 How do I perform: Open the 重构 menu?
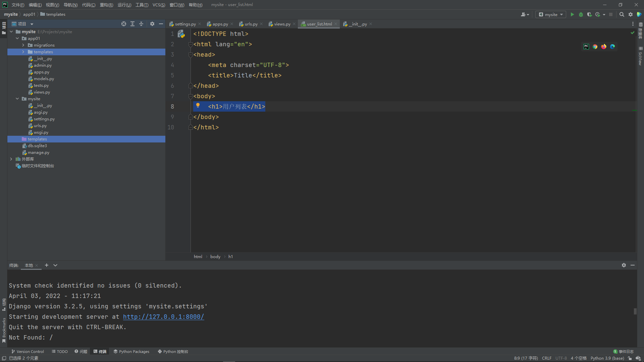[106, 5]
